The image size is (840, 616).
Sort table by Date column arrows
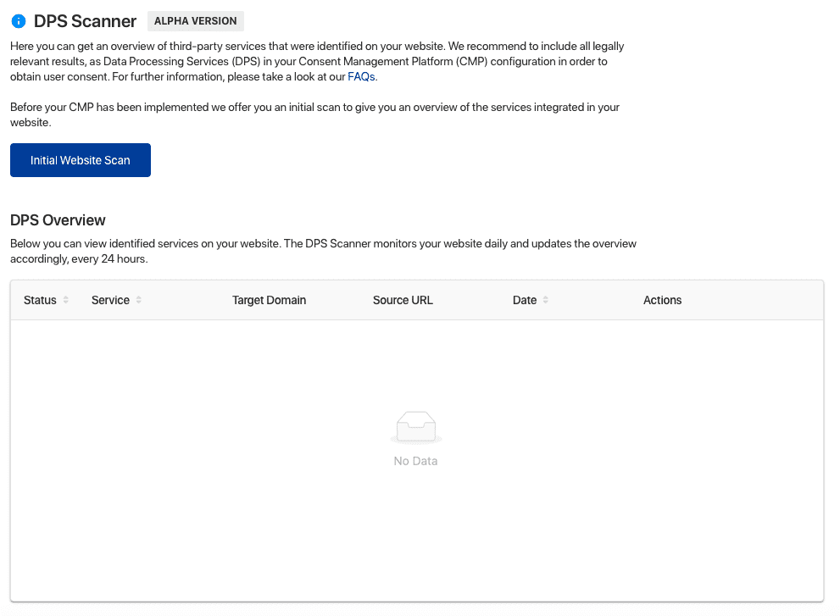[x=545, y=300]
